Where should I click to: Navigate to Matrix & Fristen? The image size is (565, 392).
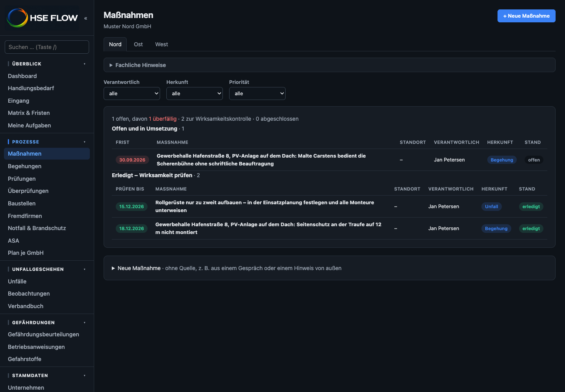[47, 113]
